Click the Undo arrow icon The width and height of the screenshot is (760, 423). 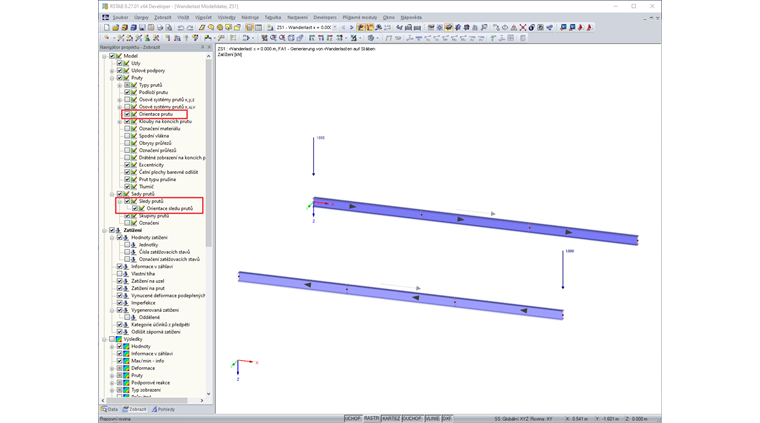[x=181, y=28]
